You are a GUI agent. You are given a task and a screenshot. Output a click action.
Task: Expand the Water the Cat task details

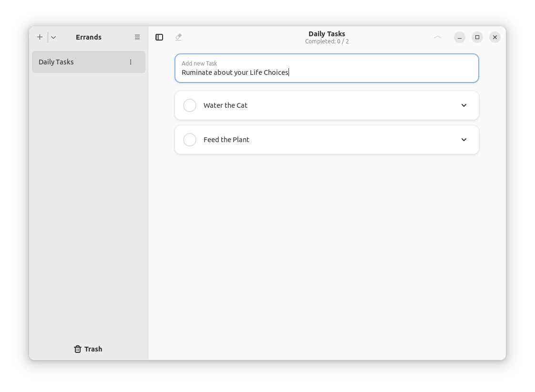coord(463,105)
